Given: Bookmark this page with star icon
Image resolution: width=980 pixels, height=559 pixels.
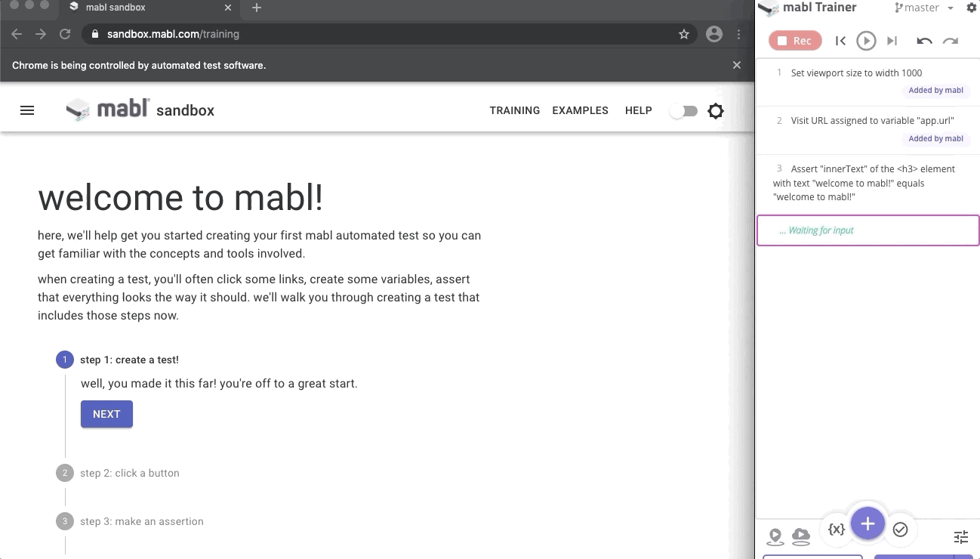Looking at the screenshot, I should [684, 34].
